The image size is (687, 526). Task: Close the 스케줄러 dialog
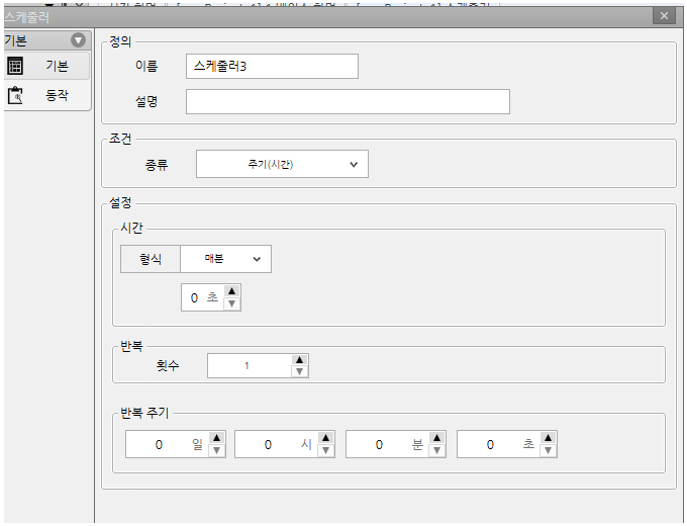click(664, 16)
